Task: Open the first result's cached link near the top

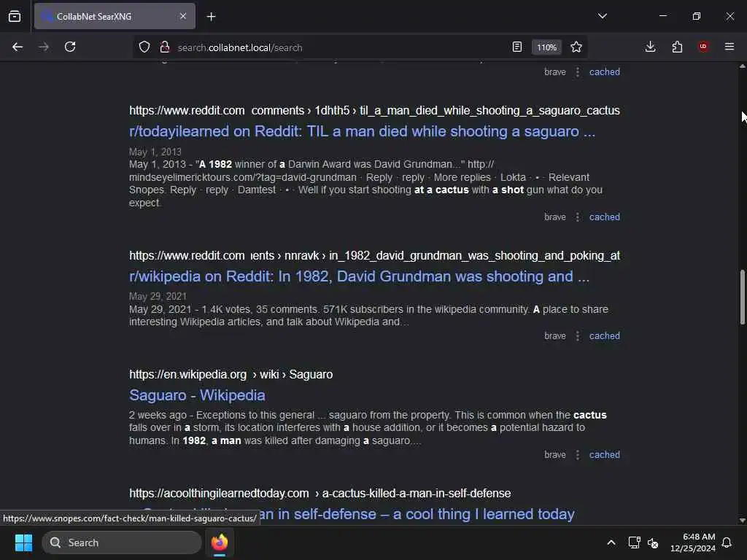Action: pos(605,72)
